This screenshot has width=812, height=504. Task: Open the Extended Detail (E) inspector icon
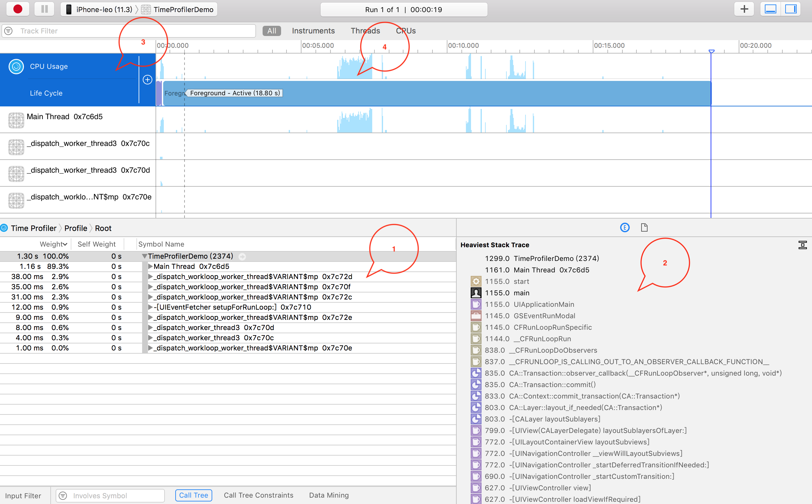point(625,228)
